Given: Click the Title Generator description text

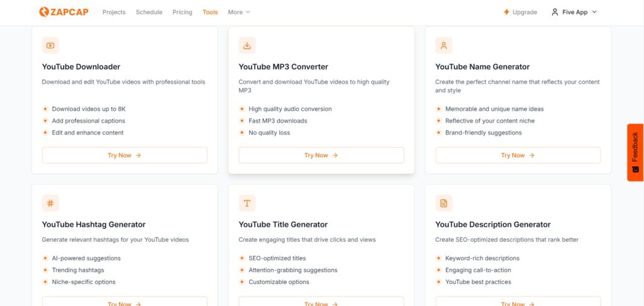Looking at the screenshot, I should (x=307, y=239).
